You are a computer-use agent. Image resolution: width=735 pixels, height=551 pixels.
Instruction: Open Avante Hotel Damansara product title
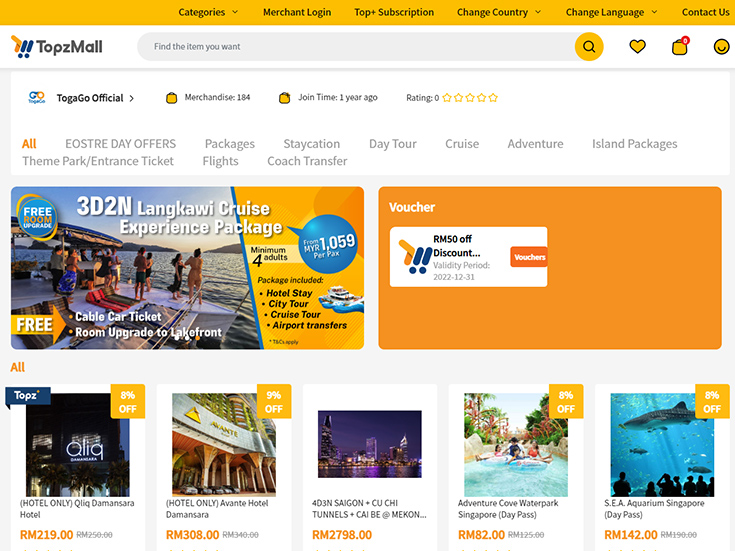(217, 509)
